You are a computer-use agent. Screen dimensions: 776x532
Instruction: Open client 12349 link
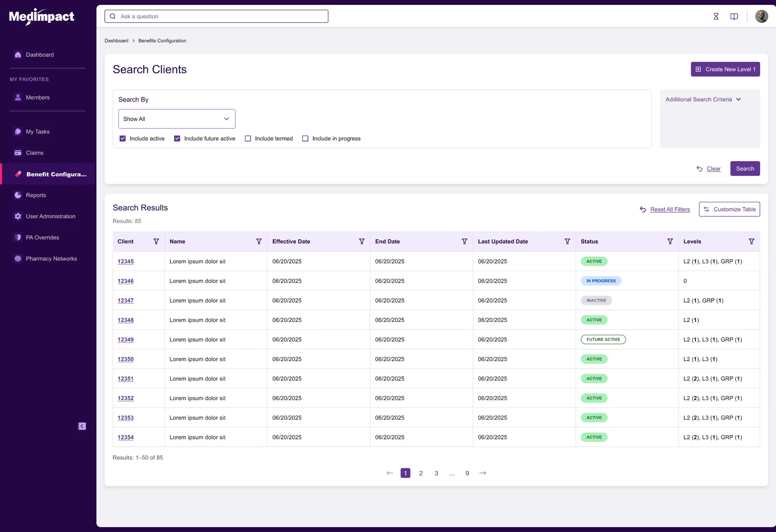tap(126, 339)
